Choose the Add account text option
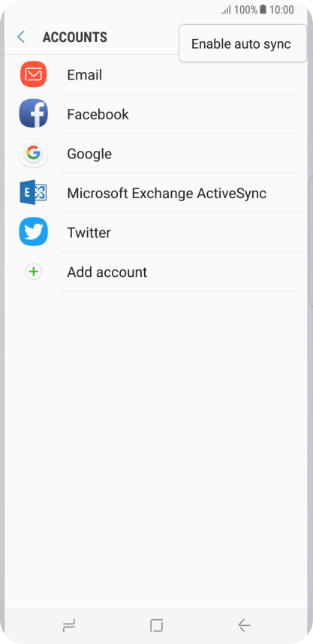This screenshot has width=313, height=644. click(x=107, y=272)
